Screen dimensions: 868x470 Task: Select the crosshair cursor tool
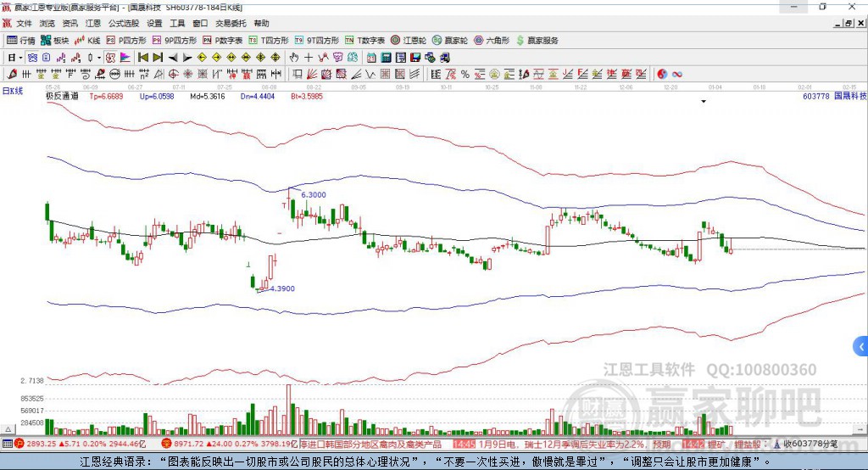pyautogui.click(x=309, y=58)
